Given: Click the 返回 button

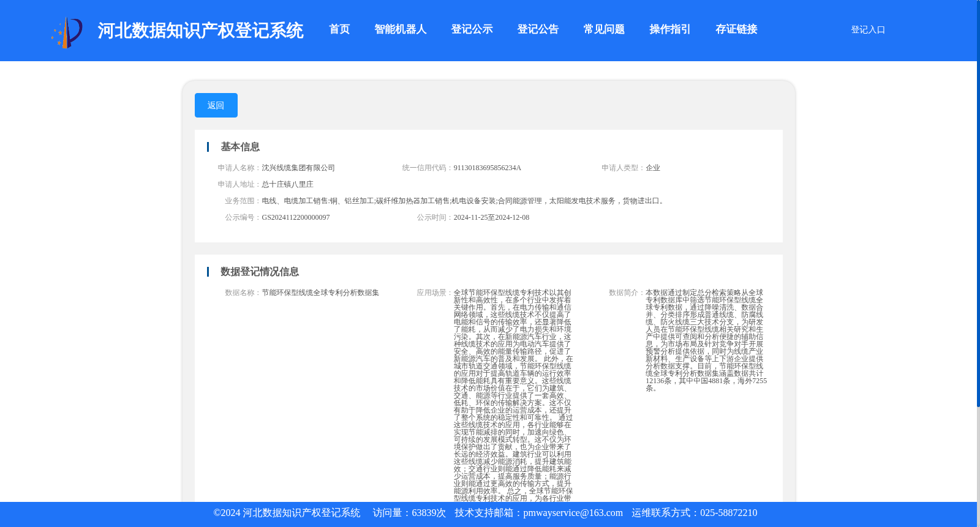Looking at the screenshot, I should (216, 105).
